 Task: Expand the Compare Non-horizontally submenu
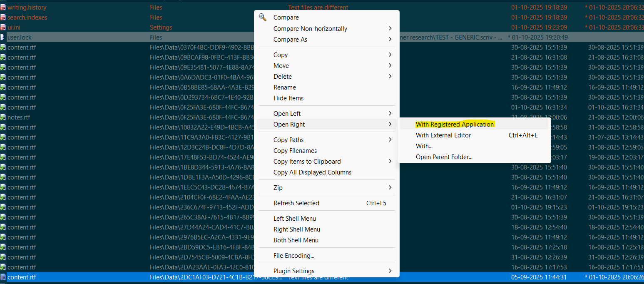click(x=390, y=28)
